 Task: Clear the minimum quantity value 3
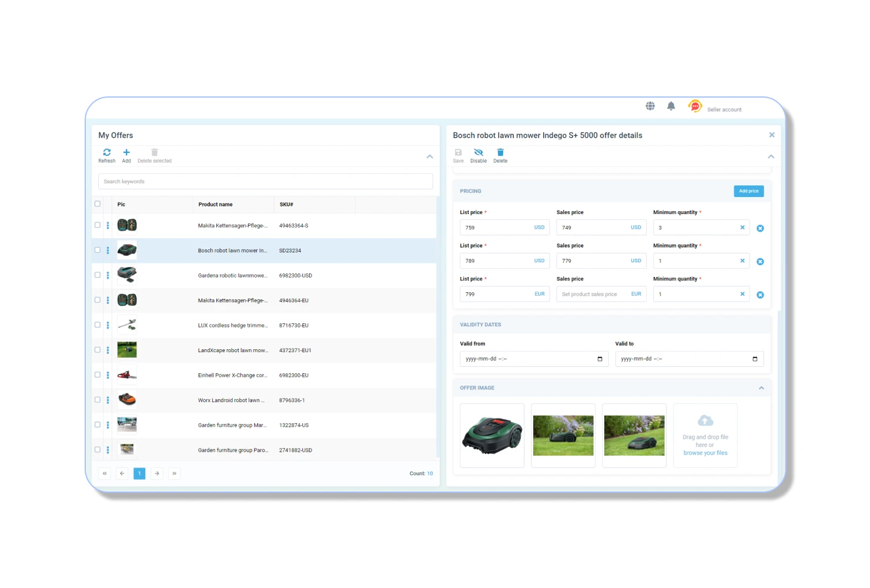click(x=742, y=228)
